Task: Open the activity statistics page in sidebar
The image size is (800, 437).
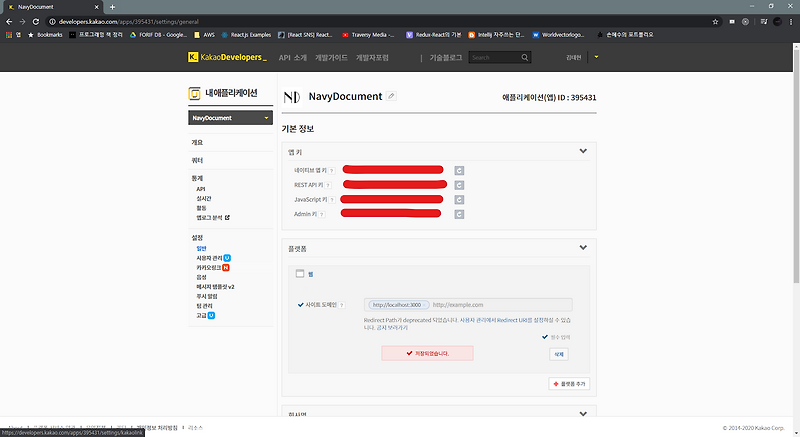Action: [202, 208]
